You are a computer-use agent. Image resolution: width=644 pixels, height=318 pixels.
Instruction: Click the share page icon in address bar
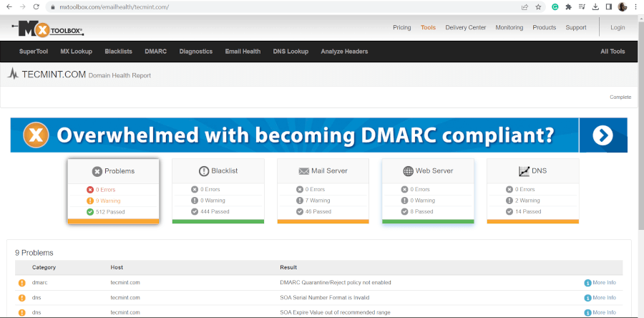525,7
